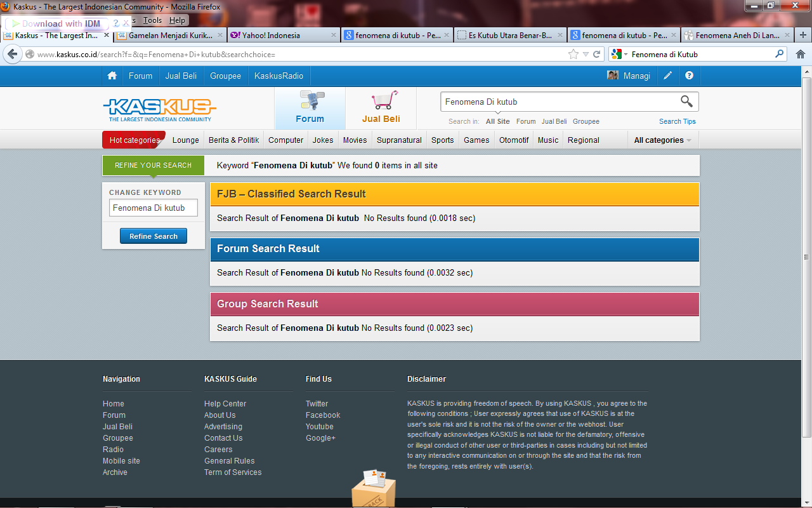Screen dimensions: 812x508
Task: Click the Managi user avatar
Action: [x=613, y=76]
